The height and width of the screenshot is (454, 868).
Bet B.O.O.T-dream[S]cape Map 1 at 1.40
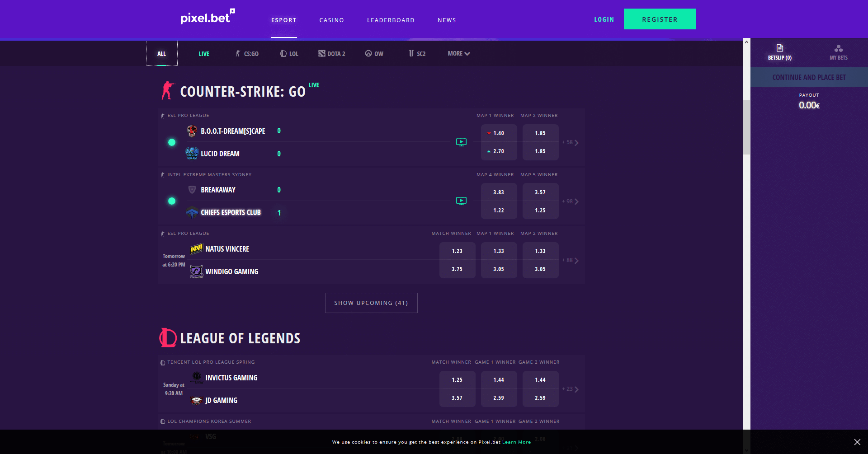click(499, 133)
